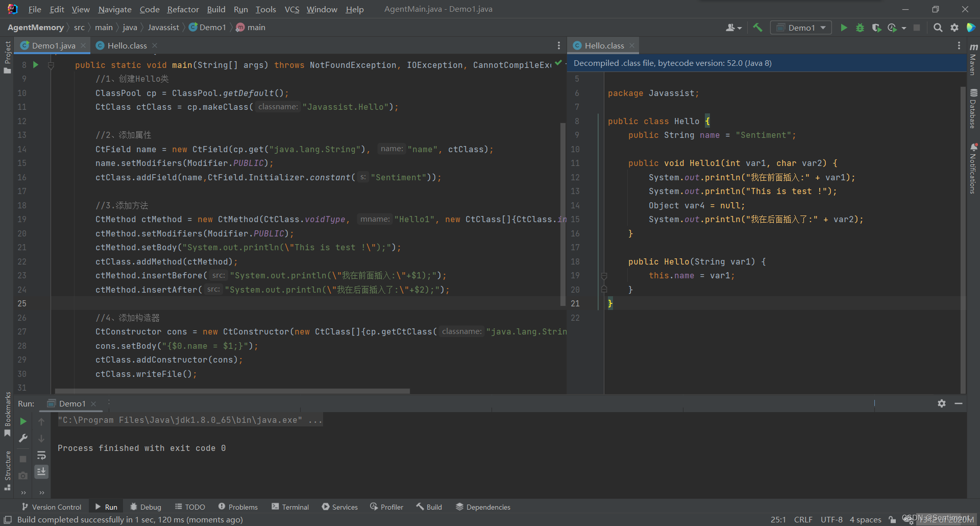
Task: Click the code-with-me user icon
Action: click(730, 28)
